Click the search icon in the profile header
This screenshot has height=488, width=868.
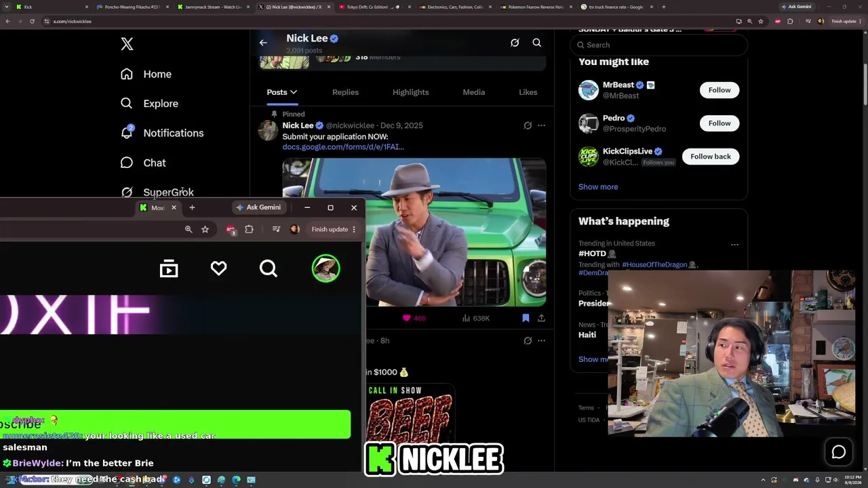click(x=536, y=43)
